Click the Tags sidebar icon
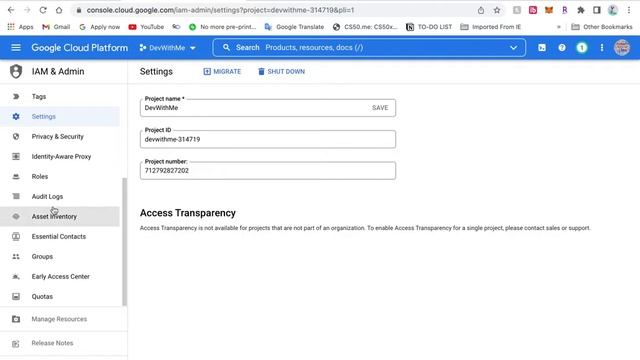640x360 pixels. pyautogui.click(x=16, y=97)
